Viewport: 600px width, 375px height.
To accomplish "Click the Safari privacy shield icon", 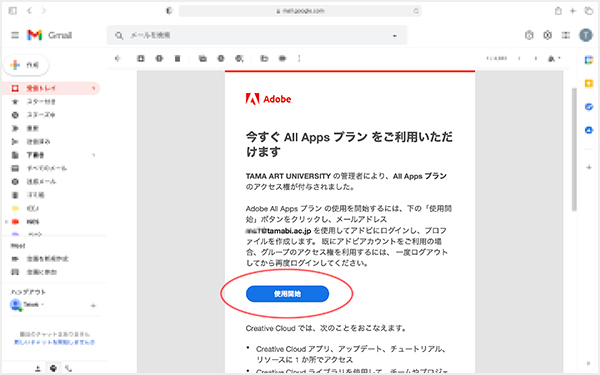I will [169, 11].
